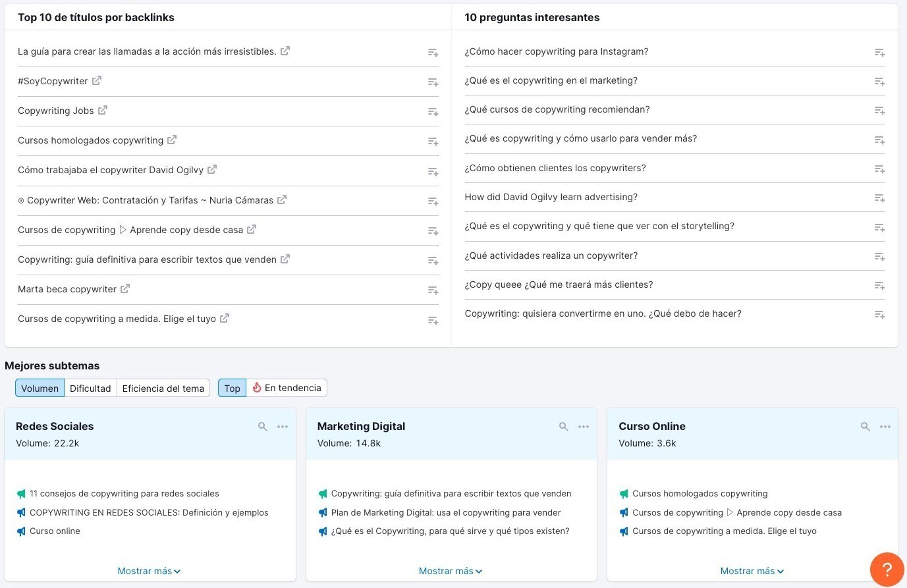
Task: Open external link icon beside 'Copywriter Web: Contratación y Tarifas'
Action: point(282,200)
